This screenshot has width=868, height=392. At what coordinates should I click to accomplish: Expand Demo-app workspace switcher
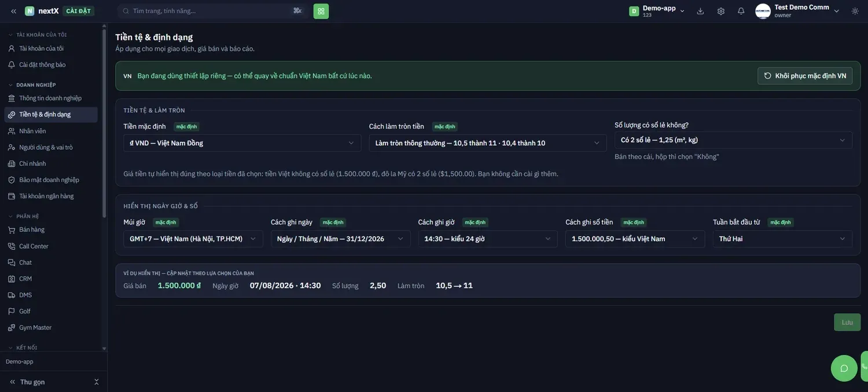coord(657,11)
